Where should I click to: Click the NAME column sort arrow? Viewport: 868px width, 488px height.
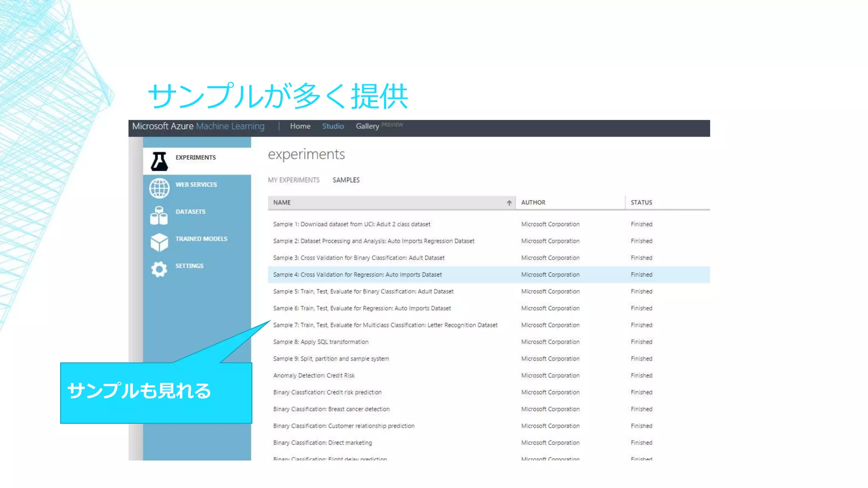(x=509, y=203)
